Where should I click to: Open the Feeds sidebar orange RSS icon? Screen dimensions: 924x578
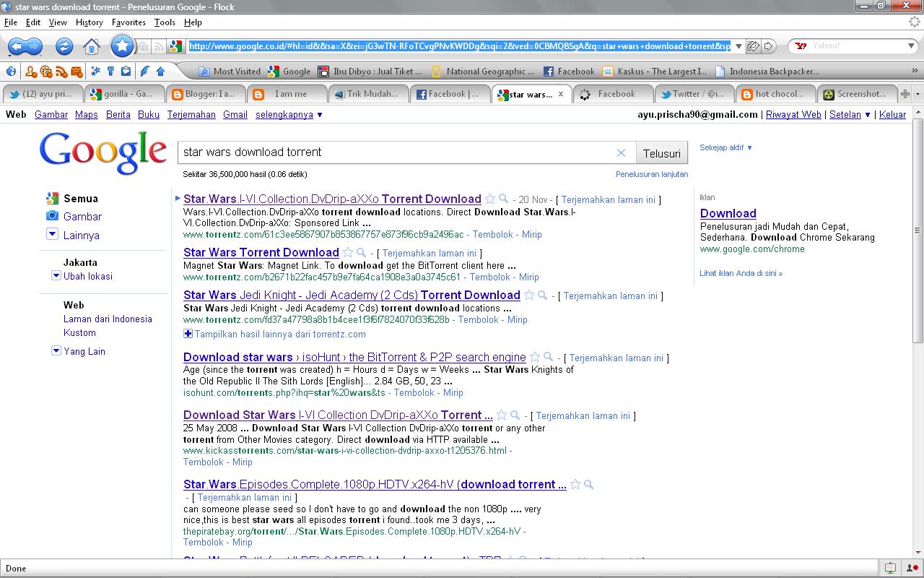coord(61,72)
